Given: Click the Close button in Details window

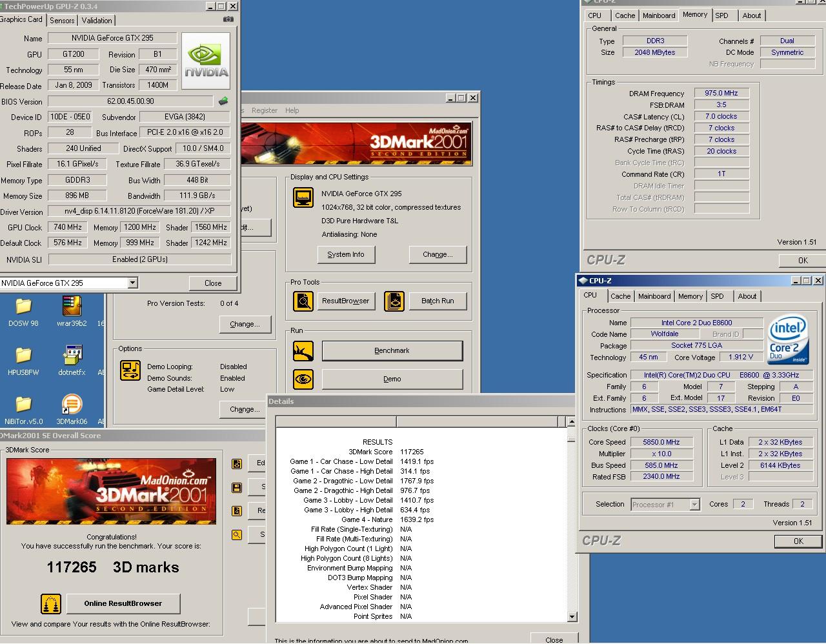Looking at the screenshot, I should pyautogui.click(x=554, y=639).
